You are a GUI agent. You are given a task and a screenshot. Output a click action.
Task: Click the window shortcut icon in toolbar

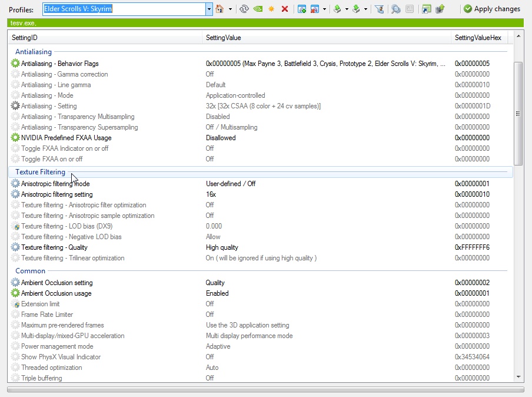tap(426, 9)
